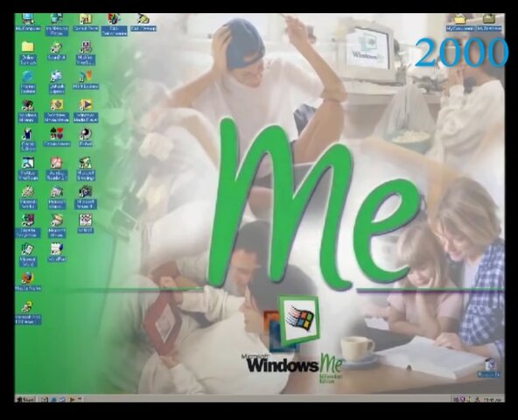Open the Control Panel desktop shortcut
Screen dimensions: 518x420
(86, 22)
